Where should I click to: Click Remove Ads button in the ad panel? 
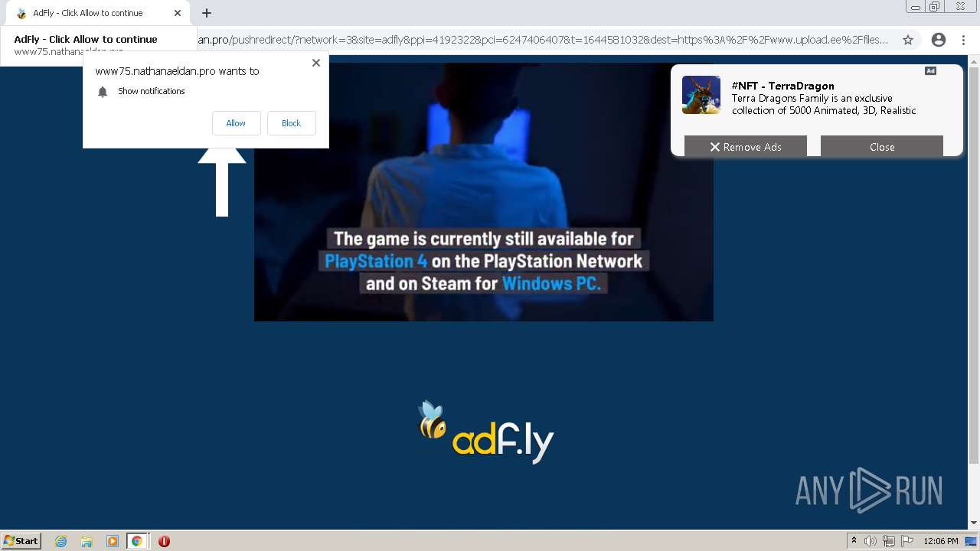coord(745,147)
